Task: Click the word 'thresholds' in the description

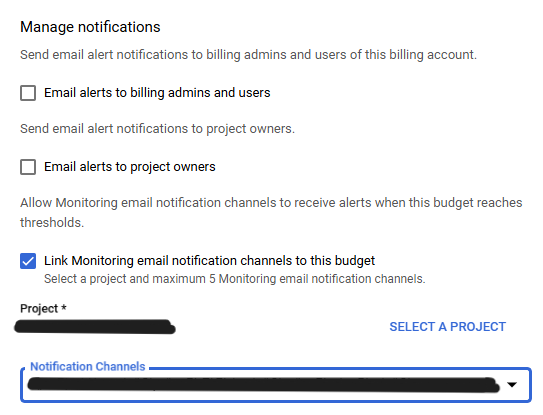Action: coord(52,223)
